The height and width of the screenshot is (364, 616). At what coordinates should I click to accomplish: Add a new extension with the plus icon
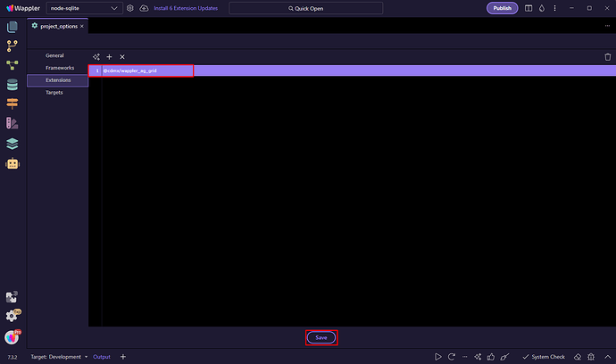click(x=109, y=57)
